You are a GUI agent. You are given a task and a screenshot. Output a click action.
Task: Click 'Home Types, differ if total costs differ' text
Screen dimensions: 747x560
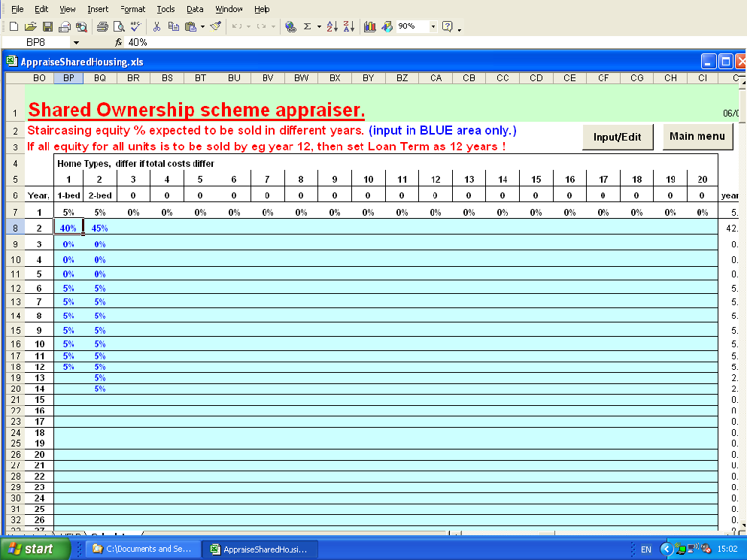pyautogui.click(x=135, y=164)
